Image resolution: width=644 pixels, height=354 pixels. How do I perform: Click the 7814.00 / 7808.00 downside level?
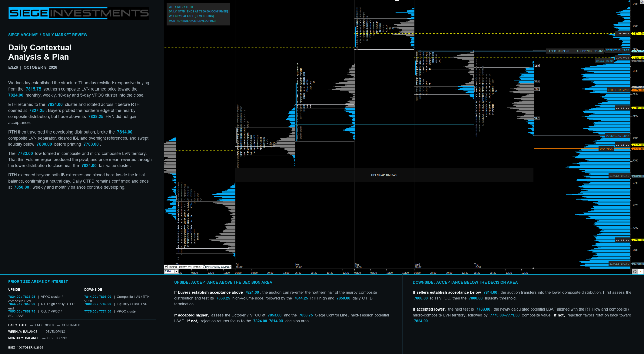click(x=98, y=297)
